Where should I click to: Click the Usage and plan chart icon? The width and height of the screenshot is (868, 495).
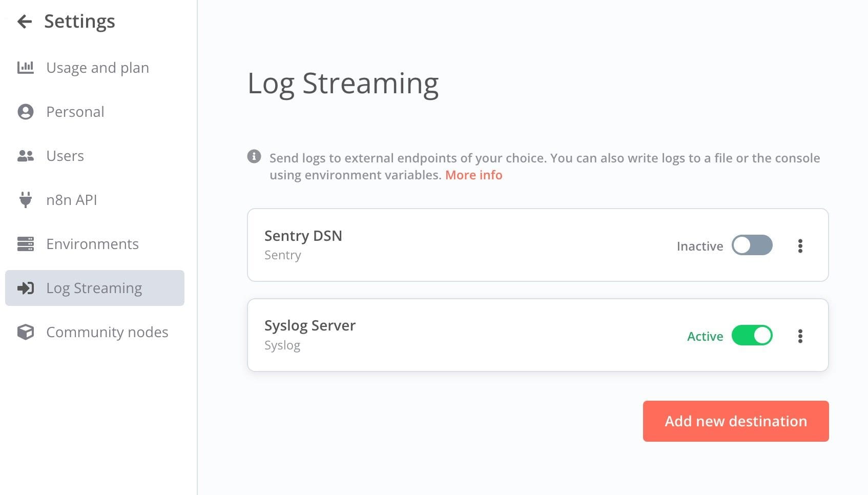(x=25, y=68)
